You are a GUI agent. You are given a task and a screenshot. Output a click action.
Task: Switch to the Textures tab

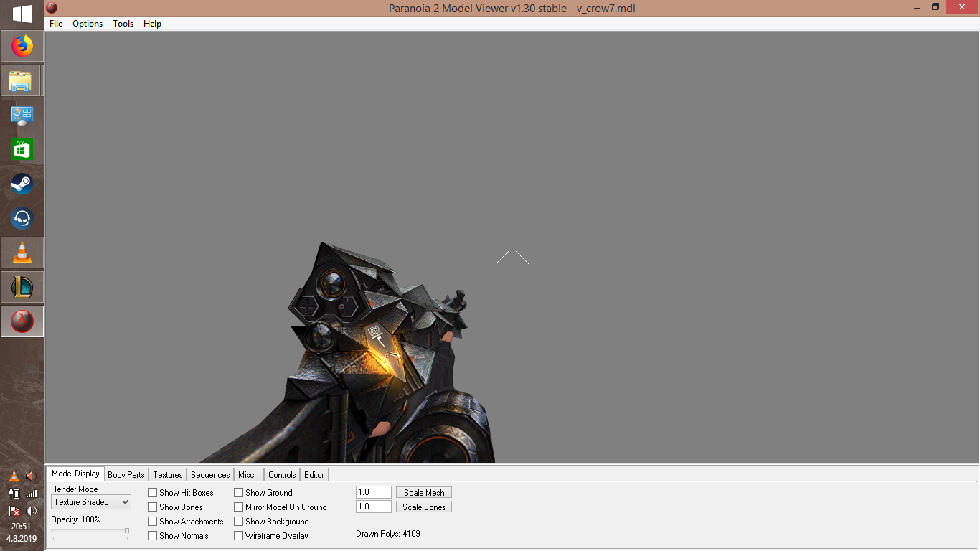click(168, 475)
